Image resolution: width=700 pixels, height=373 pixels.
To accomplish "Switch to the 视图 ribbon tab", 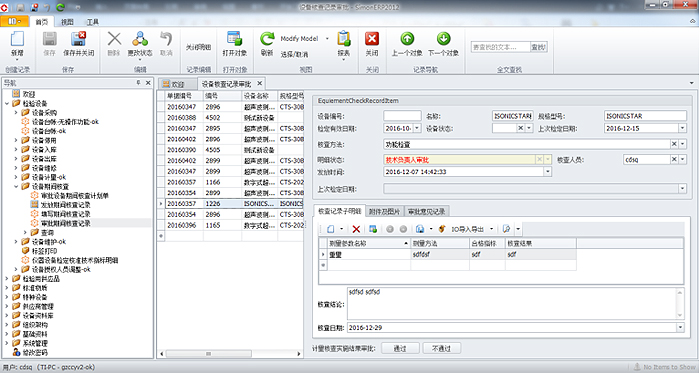I will click(67, 22).
